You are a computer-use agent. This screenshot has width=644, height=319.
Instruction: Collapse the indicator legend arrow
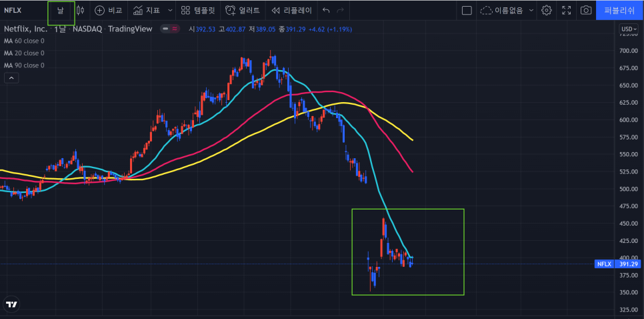[11, 77]
